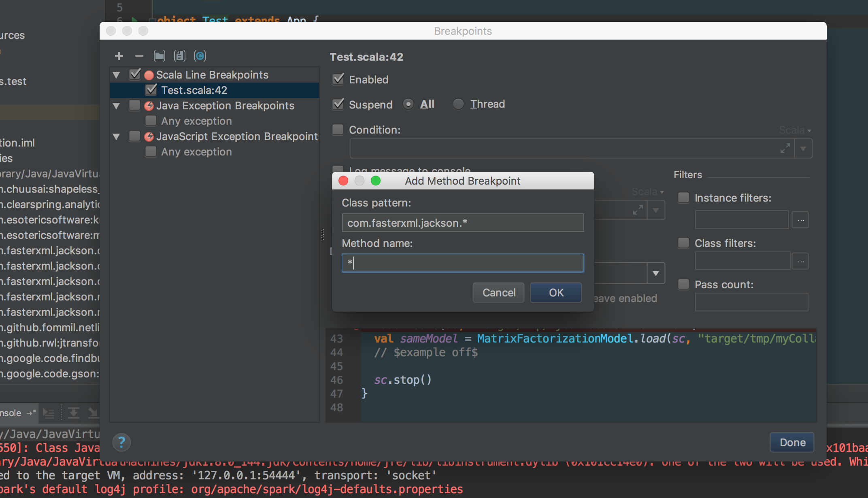Open Instance filters browse button

[x=800, y=220]
